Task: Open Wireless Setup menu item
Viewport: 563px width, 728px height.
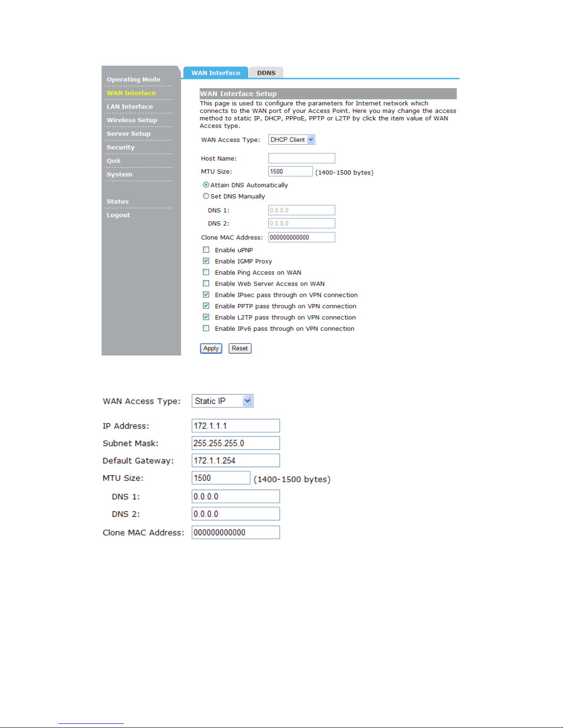Action: 131,120
